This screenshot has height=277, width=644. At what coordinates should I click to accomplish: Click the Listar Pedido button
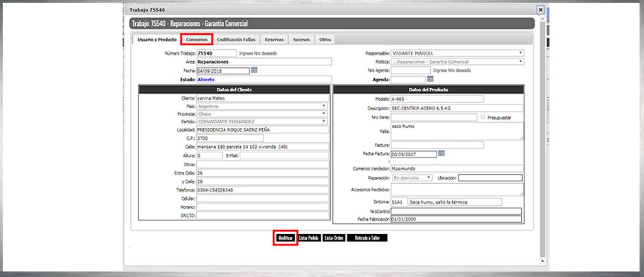pos(309,239)
